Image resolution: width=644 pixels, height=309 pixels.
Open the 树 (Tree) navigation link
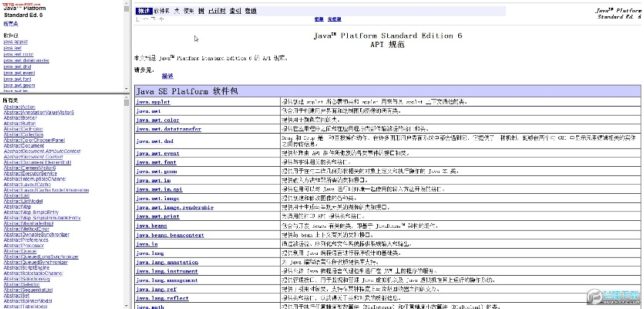coord(201,11)
